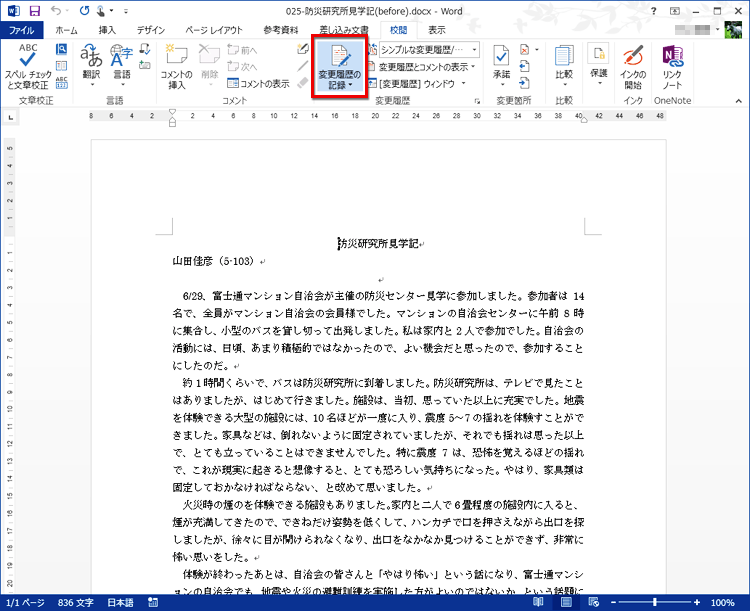Image resolution: width=750 pixels, height=611 pixels.
Task: Start inking with インクの開始
Action: click(633, 66)
